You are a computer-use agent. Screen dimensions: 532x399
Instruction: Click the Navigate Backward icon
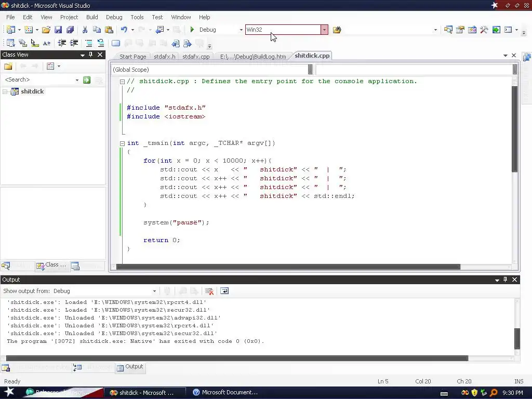point(159,30)
